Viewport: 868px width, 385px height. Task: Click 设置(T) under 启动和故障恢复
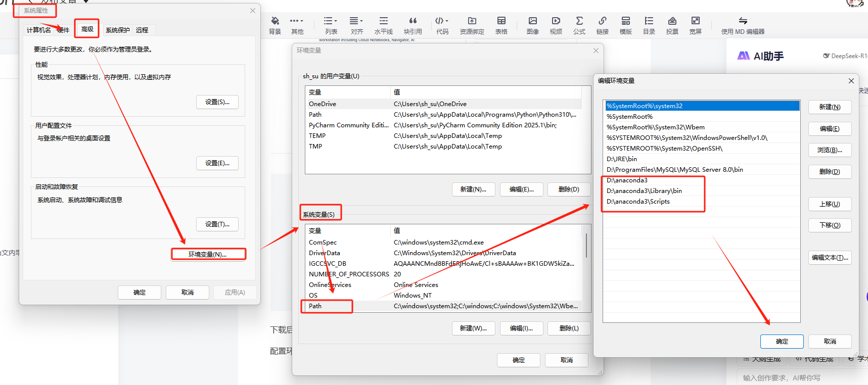(x=217, y=224)
